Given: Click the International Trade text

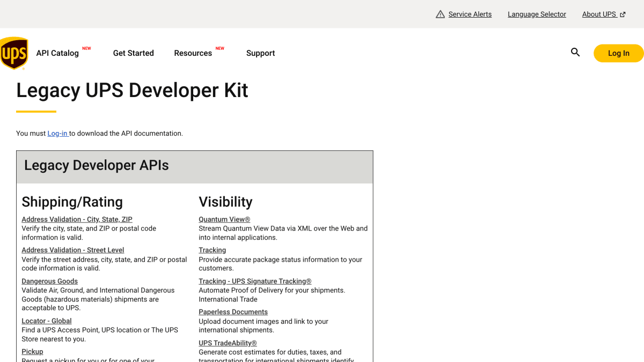Looking at the screenshot, I should (228, 299).
